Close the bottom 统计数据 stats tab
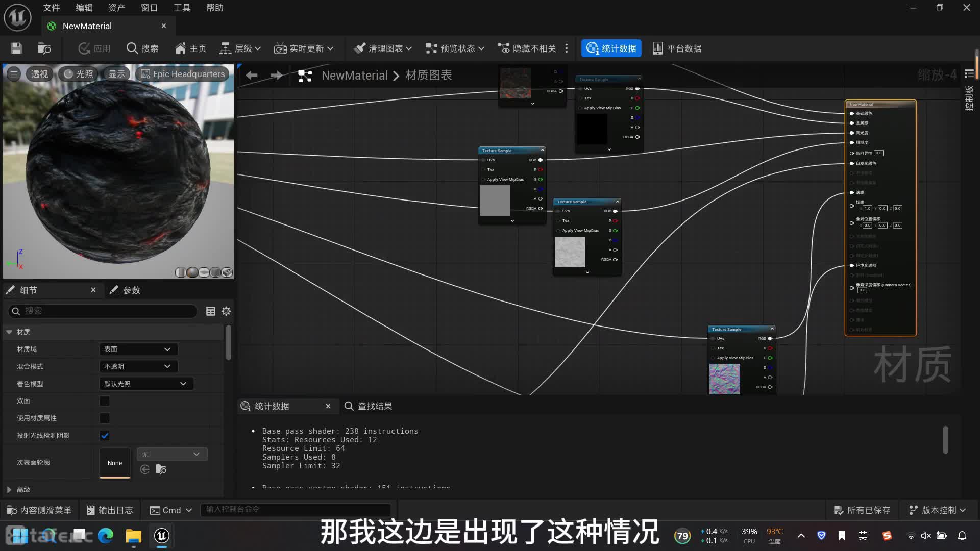 tap(328, 406)
